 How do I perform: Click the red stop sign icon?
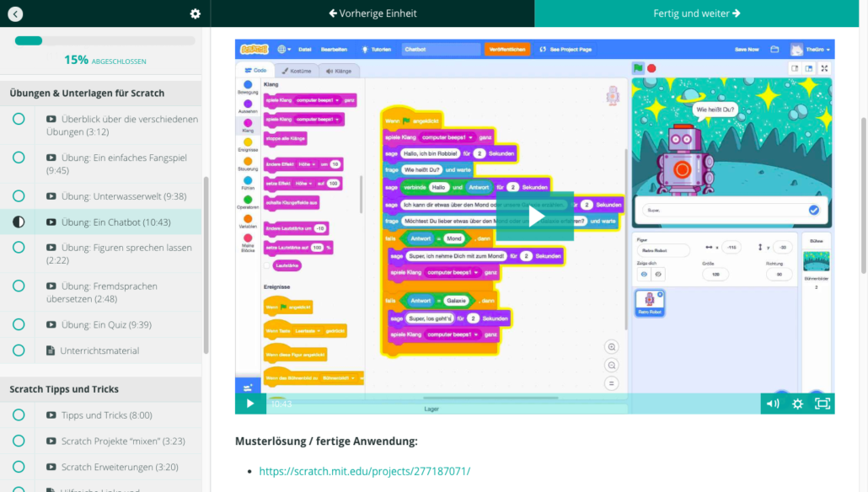click(651, 68)
